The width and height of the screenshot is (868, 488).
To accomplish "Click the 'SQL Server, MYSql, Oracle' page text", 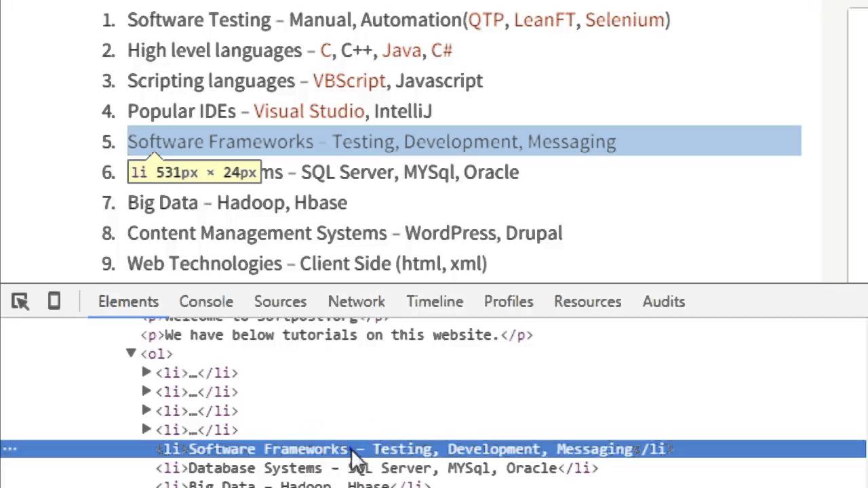I will point(410,172).
